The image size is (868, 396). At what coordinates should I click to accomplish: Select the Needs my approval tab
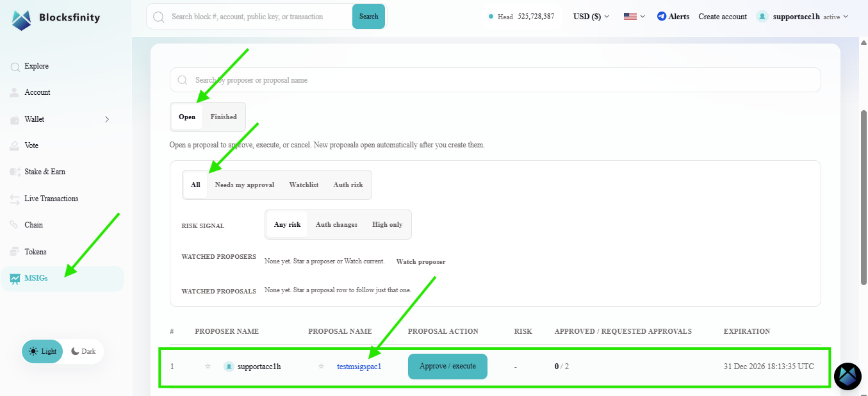click(x=245, y=185)
